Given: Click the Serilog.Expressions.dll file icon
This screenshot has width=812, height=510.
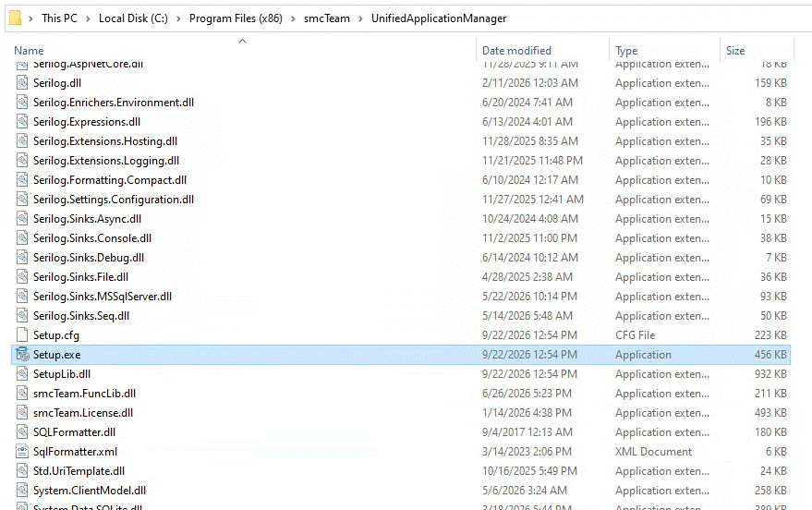Looking at the screenshot, I should [x=22, y=122].
